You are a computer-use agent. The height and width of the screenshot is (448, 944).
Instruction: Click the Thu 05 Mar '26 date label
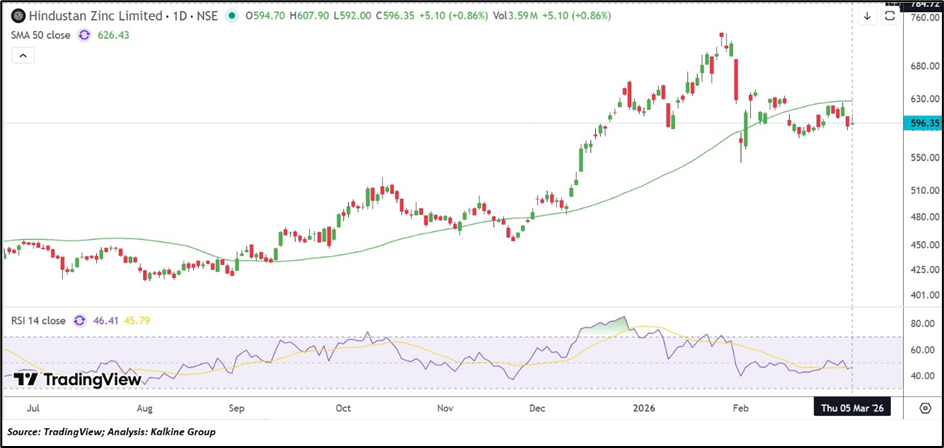(x=851, y=408)
